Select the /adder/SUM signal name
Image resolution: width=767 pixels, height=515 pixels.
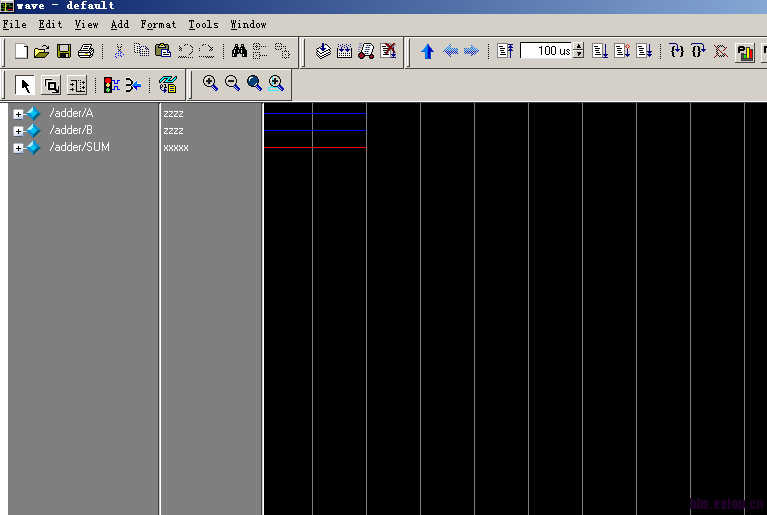[x=80, y=147]
